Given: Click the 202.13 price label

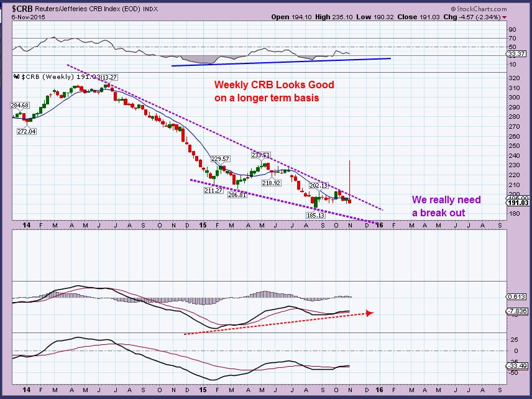Looking at the screenshot, I should point(319,186).
